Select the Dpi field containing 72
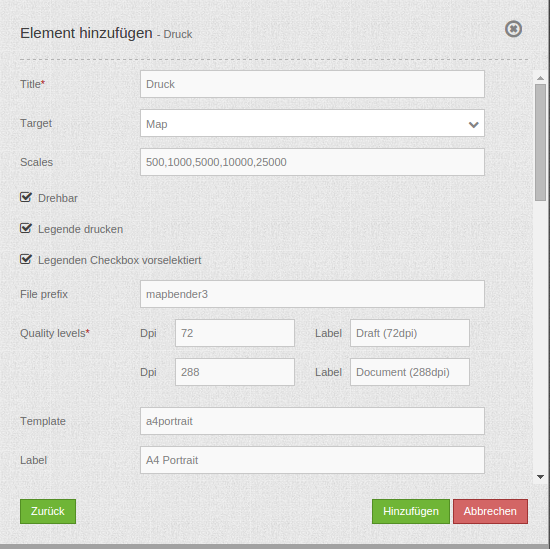The height and width of the screenshot is (549, 550). point(235,333)
